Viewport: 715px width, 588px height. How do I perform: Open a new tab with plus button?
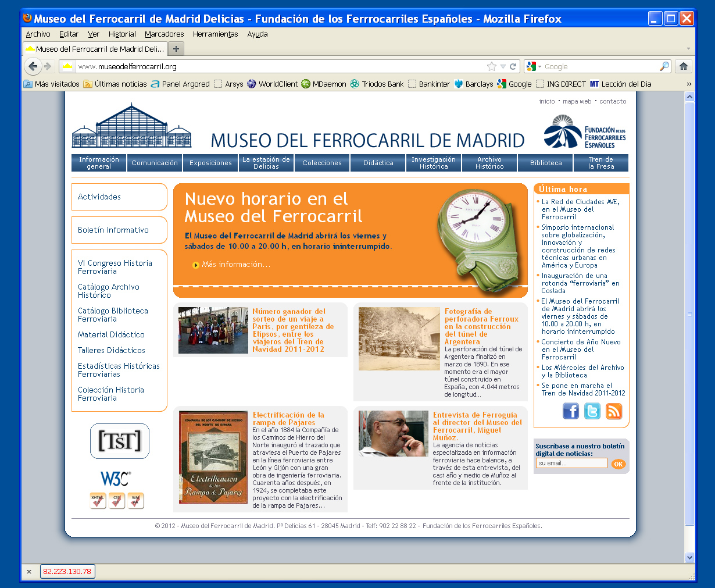(x=176, y=49)
